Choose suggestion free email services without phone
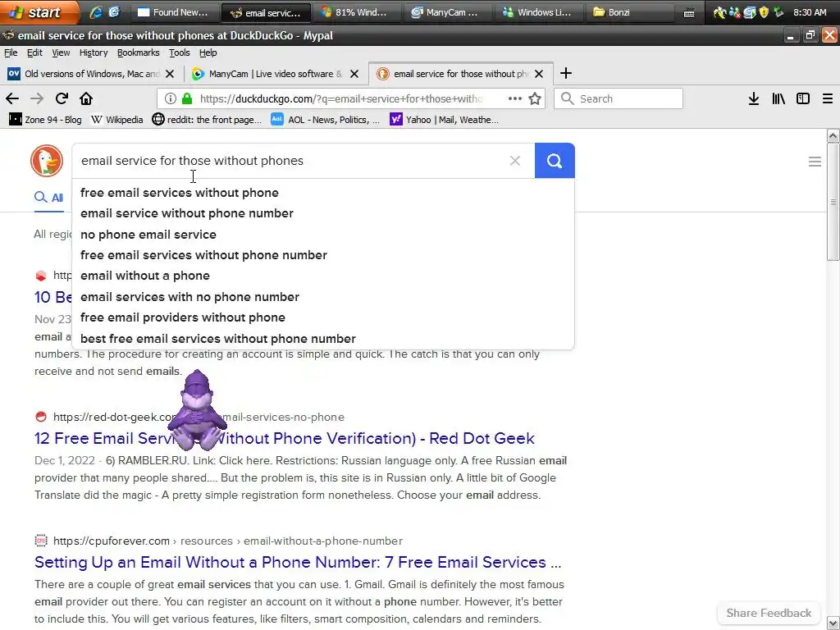This screenshot has height=630, width=840. point(323,192)
